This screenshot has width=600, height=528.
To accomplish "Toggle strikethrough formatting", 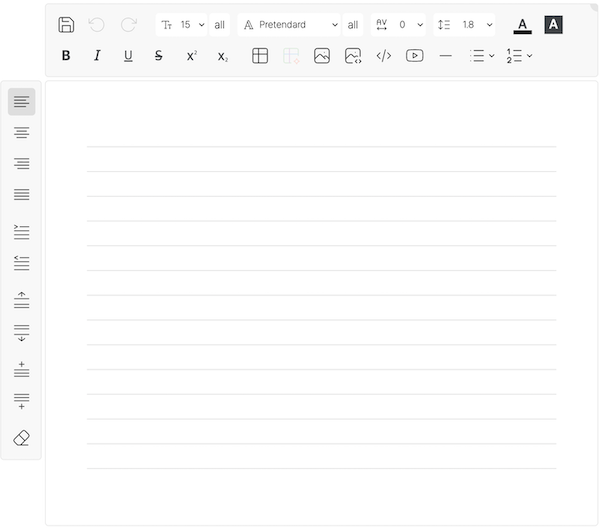I will pos(158,56).
